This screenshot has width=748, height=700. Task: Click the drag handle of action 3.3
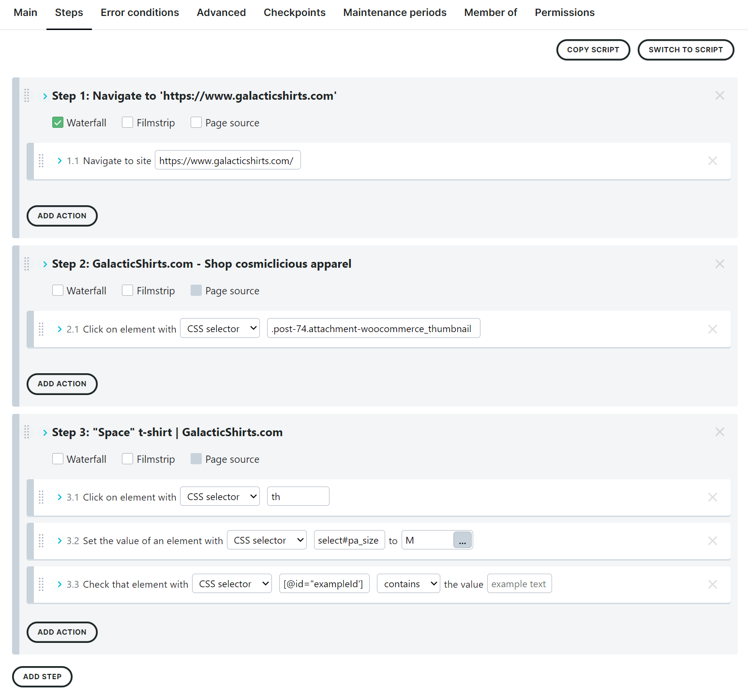click(x=41, y=584)
